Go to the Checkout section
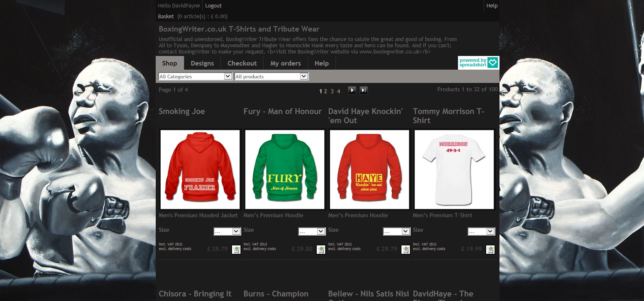644x301 pixels. point(242,63)
